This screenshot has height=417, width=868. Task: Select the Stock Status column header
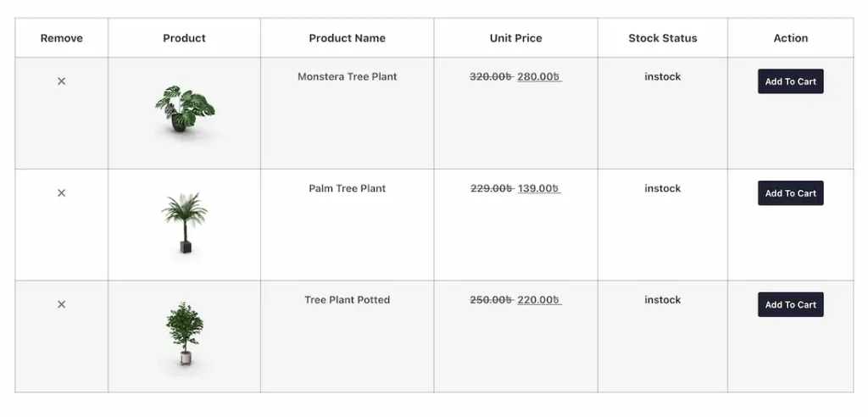[663, 38]
